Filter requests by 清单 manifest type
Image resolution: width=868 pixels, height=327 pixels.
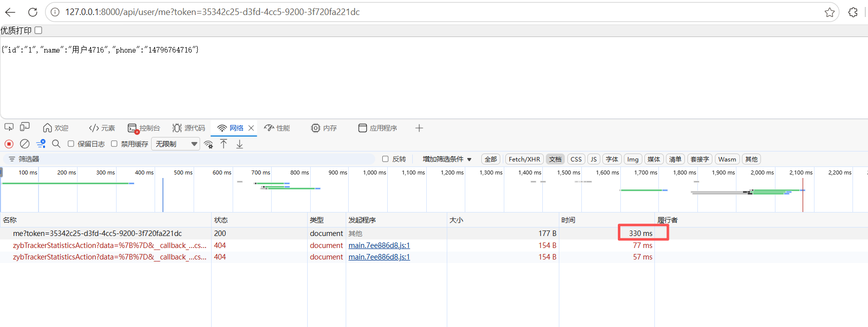tap(675, 159)
